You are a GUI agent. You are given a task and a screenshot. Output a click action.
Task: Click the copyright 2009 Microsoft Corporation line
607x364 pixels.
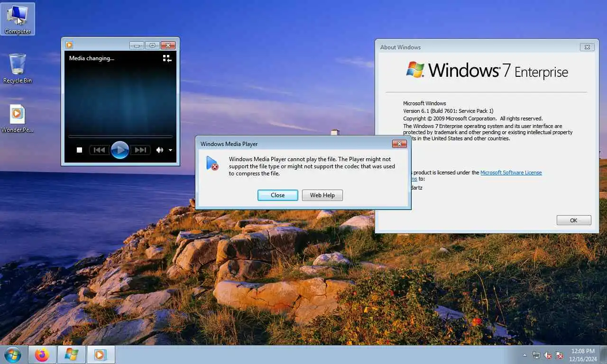[473, 118]
